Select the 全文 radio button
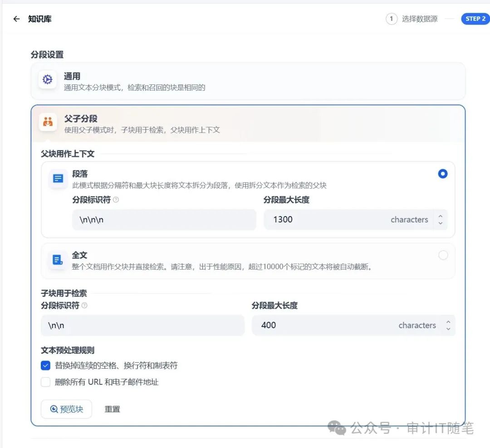Viewport: 490px width, 448px height. [x=443, y=255]
